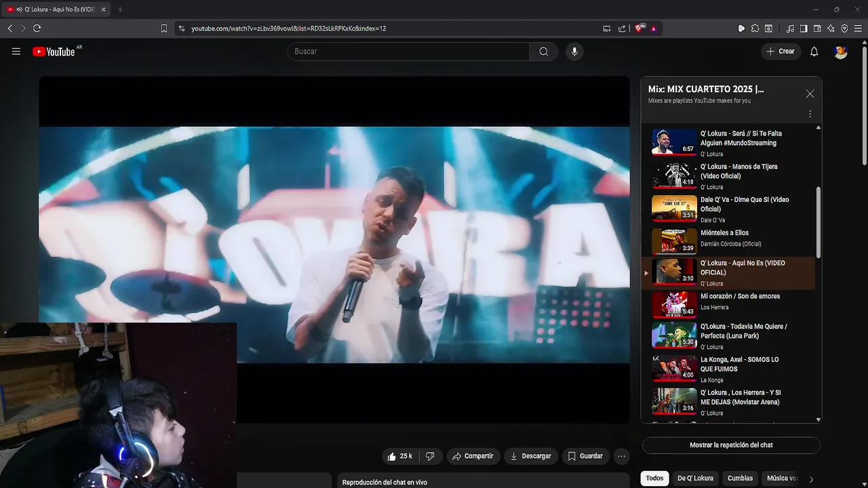The width and height of the screenshot is (868, 488).
Task: Open the notifications bell
Action: 814,52
